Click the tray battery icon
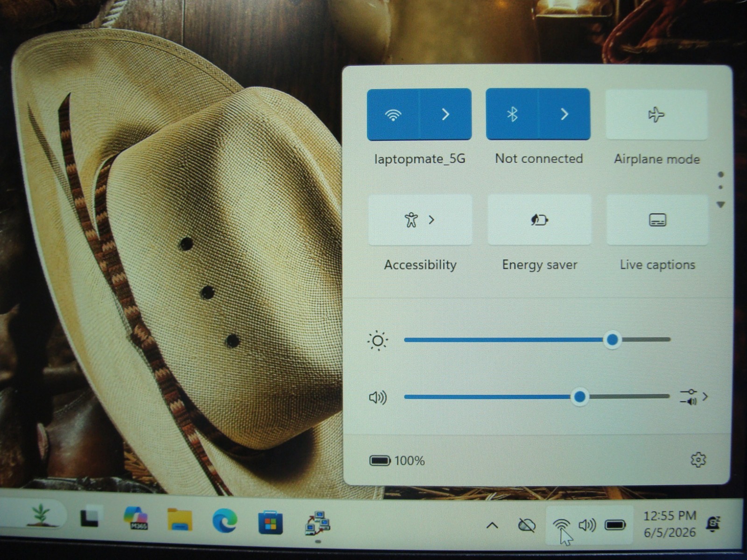The image size is (747, 560). (x=615, y=525)
